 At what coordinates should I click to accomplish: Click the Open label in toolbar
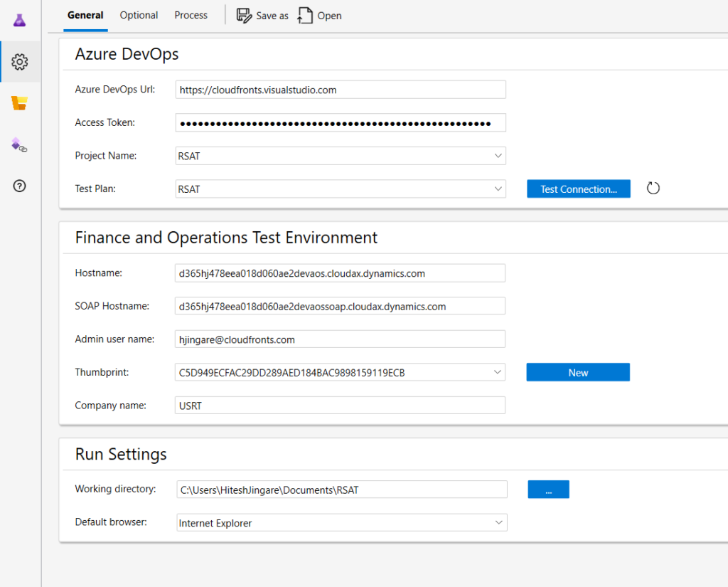pyautogui.click(x=330, y=16)
